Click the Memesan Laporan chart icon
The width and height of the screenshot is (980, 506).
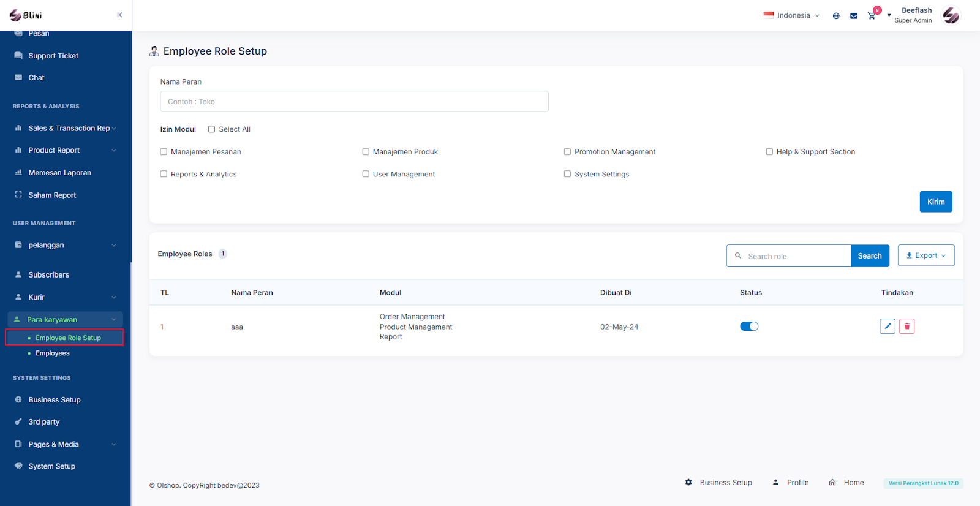(18, 173)
